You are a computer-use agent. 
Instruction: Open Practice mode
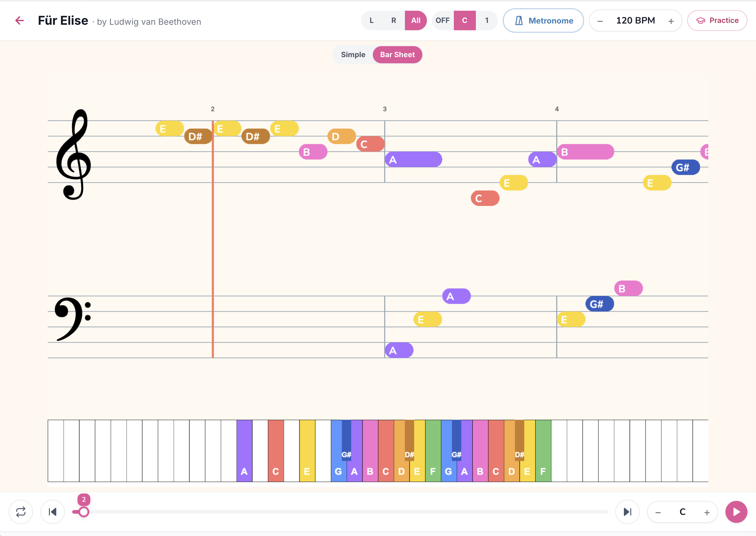click(717, 20)
